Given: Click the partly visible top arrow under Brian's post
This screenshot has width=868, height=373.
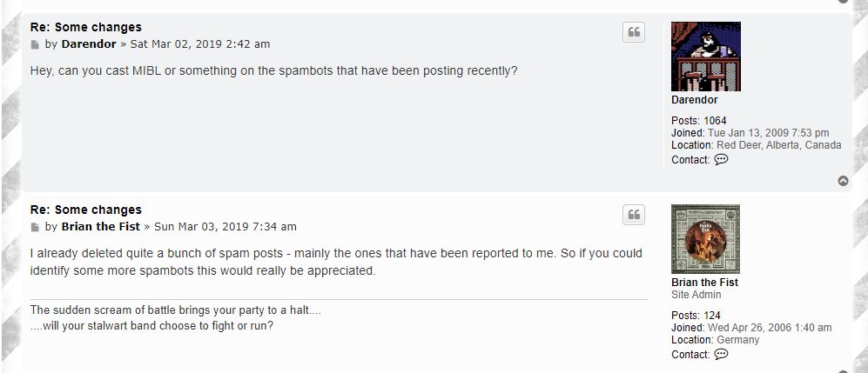Looking at the screenshot, I should tap(843, 371).
